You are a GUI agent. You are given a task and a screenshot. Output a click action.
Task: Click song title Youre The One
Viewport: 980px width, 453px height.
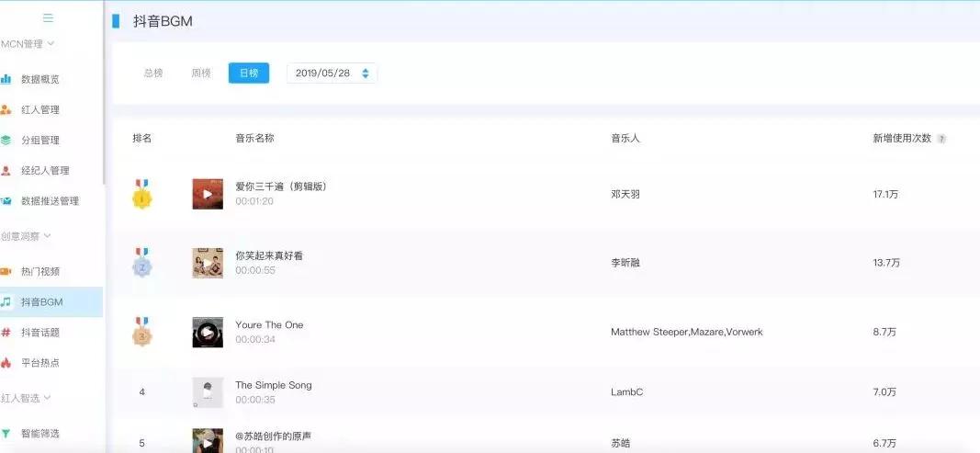(269, 324)
